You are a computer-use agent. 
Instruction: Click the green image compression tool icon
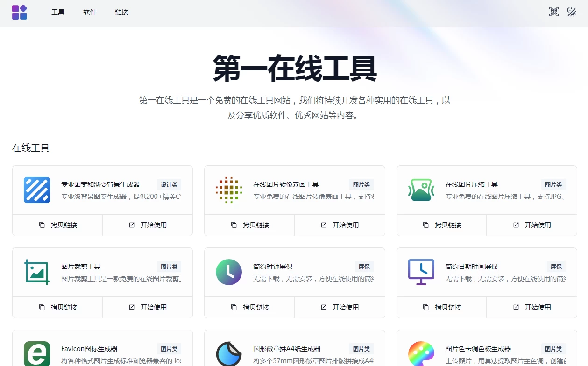(x=421, y=190)
